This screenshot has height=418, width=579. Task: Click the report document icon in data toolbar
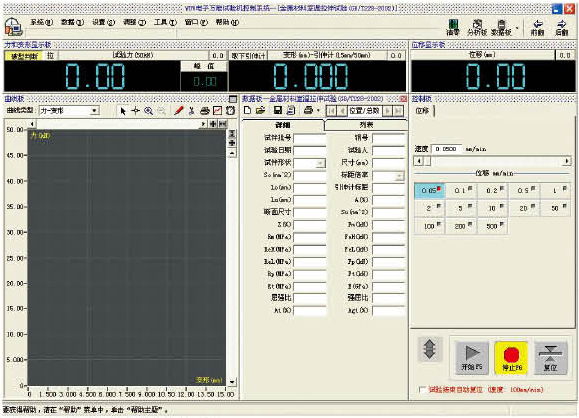click(291, 110)
